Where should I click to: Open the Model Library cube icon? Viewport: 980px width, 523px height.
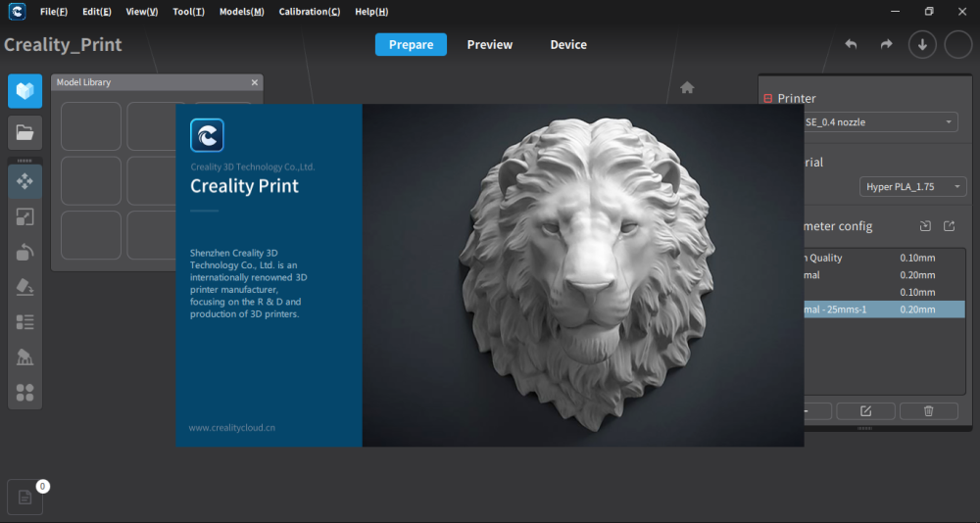coord(25,91)
